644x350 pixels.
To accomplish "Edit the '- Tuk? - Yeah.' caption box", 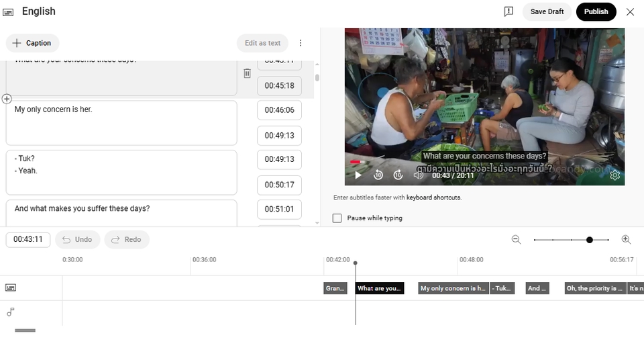I will (x=121, y=173).
